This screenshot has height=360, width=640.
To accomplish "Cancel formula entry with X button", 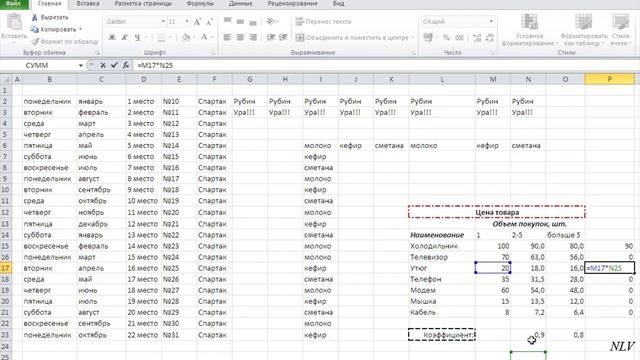I will pyautogui.click(x=103, y=65).
